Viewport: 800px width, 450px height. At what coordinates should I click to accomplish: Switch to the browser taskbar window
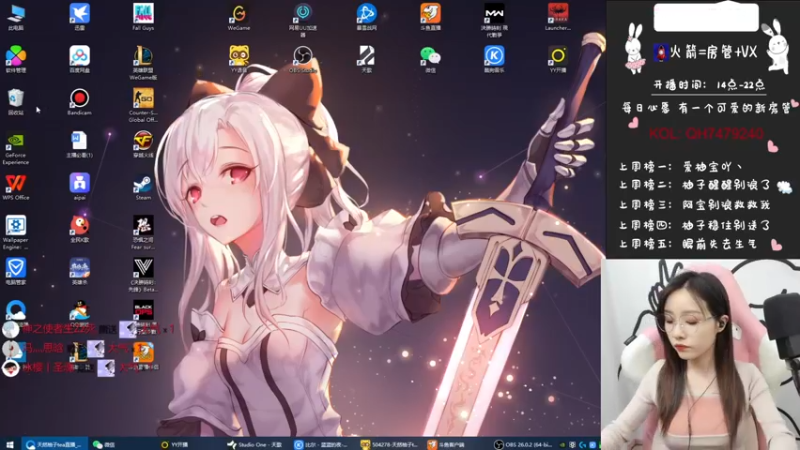pyautogui.click(x=55, y=444)
